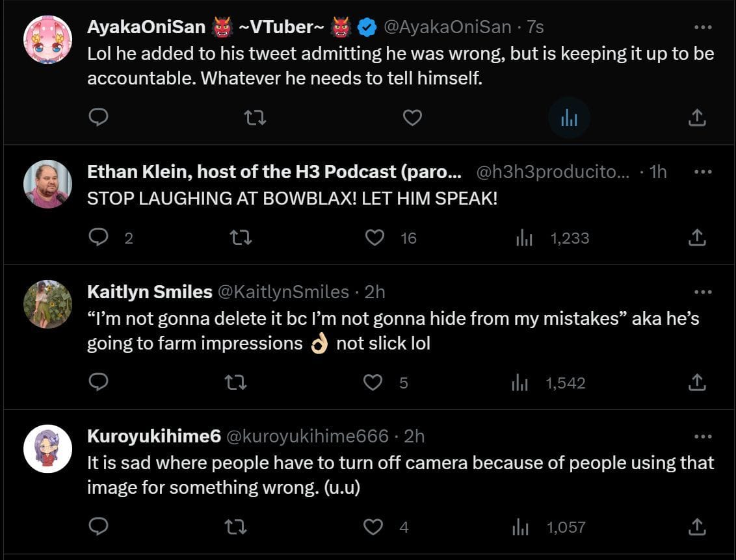Open the more options menu on Ethan Klein's tweet

[702, 171]
